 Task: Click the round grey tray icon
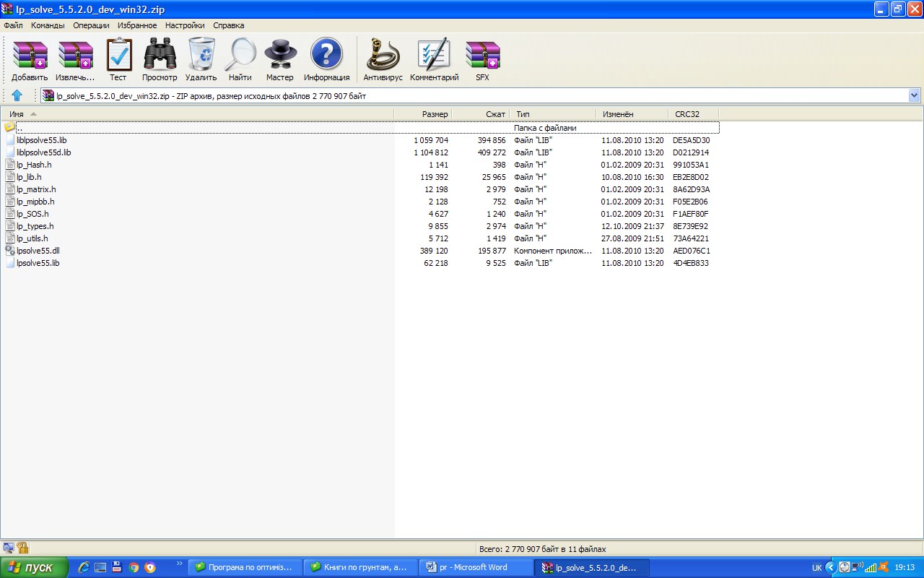pyautogui.click(x=845, y=568)
